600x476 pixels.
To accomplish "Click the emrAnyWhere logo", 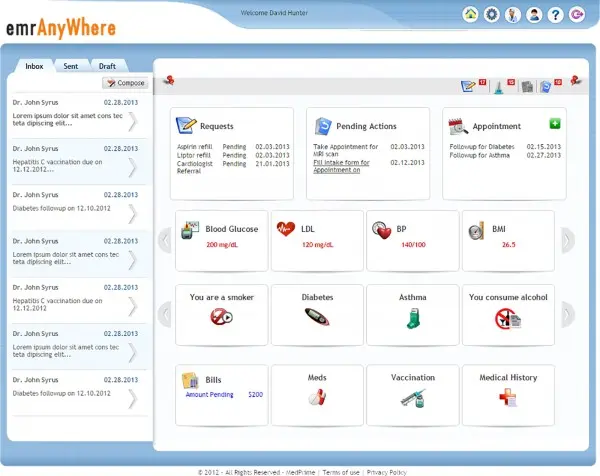I will point(61,28).
